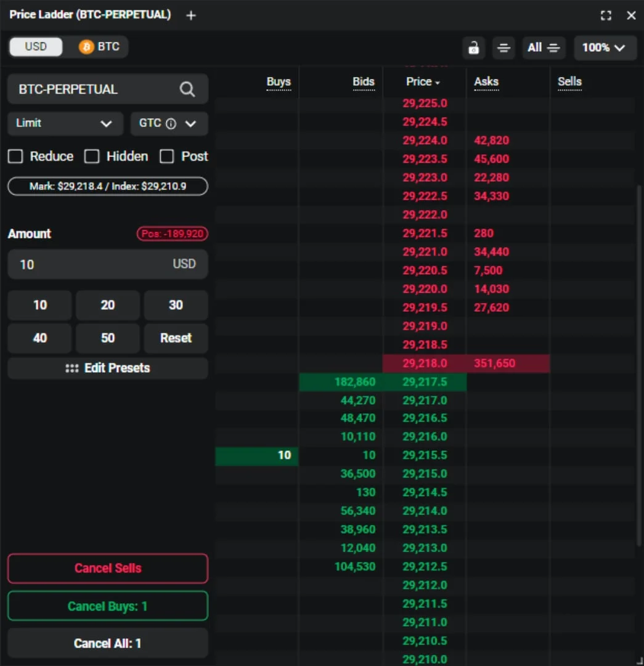Click bid size 130
The width and height of the screenshot is (644, 666).
pos(365,493)
